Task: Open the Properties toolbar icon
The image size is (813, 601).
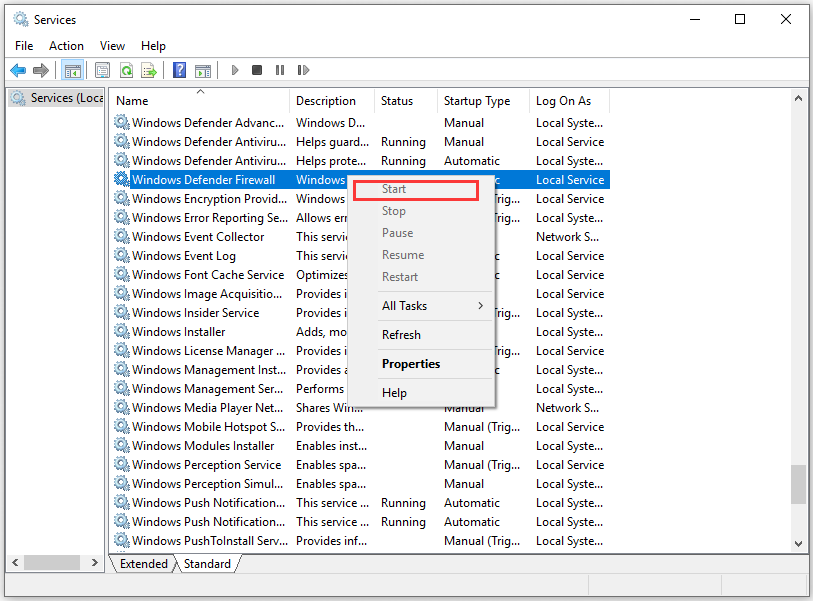Action: click(x=102, y=70)
